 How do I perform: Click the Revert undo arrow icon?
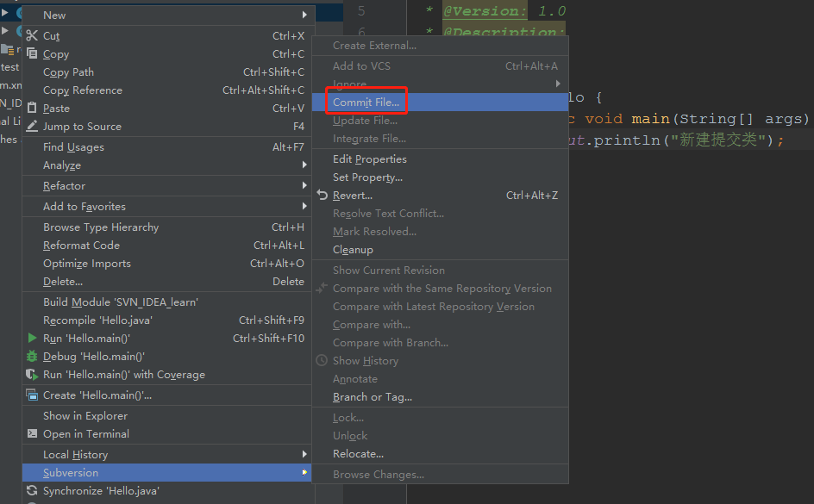(x=322, y=195)
